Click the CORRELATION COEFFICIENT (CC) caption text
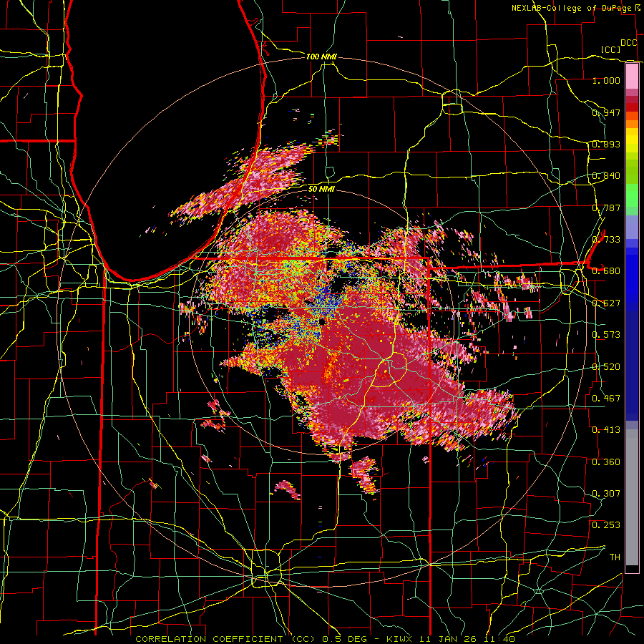This screenshot has height=644, width=644. pyautogui.click(x=225, y=639)
